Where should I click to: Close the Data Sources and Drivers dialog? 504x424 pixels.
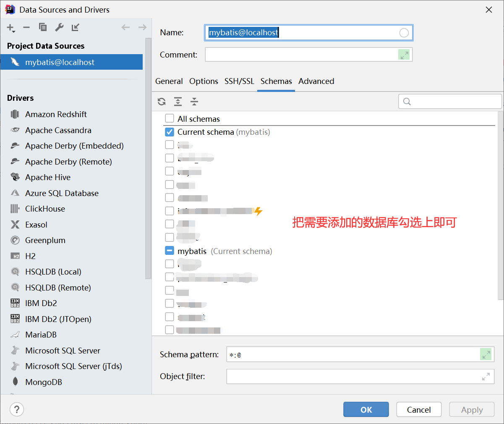click(489, 10)
